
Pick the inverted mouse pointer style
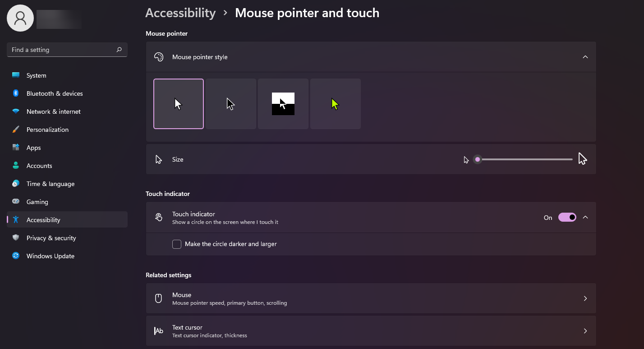(283, 104)
